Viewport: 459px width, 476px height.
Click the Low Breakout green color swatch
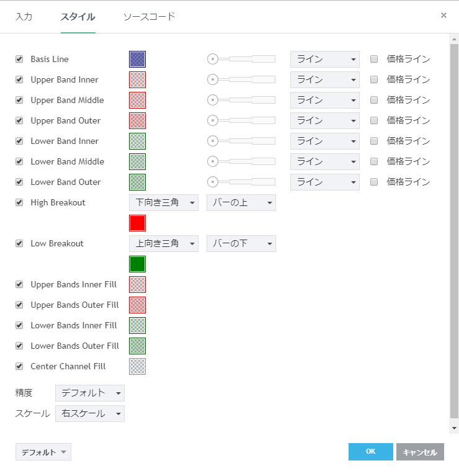(137, 264)
